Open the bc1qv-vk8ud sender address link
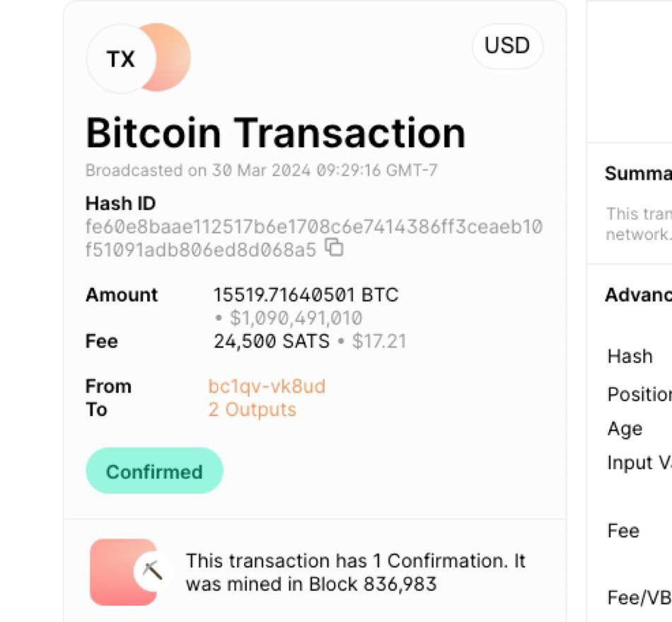The width and height of the screenshot is (672, 622). pos(267,386)
